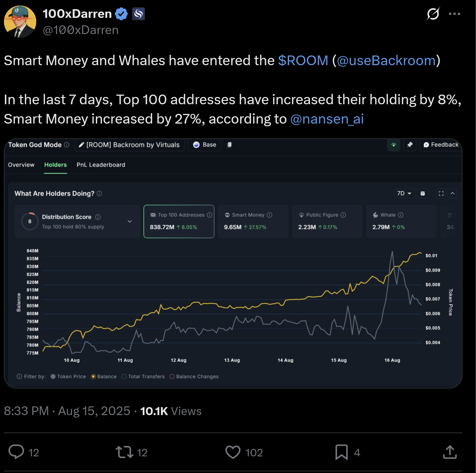
Task: Click the reply speech bubble icon
Action: (16, 452)
